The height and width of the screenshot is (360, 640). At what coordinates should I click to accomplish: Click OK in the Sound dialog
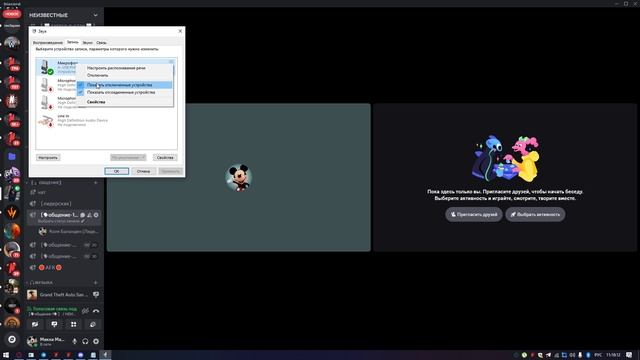(116, 171)
